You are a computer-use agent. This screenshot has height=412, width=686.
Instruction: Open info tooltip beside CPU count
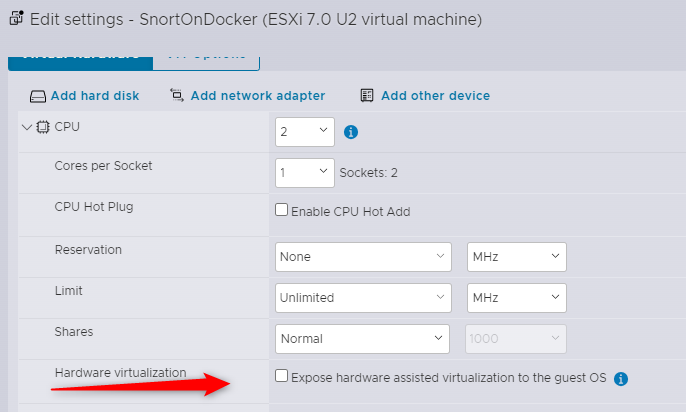pyautogui.click(x=351, y=131)
